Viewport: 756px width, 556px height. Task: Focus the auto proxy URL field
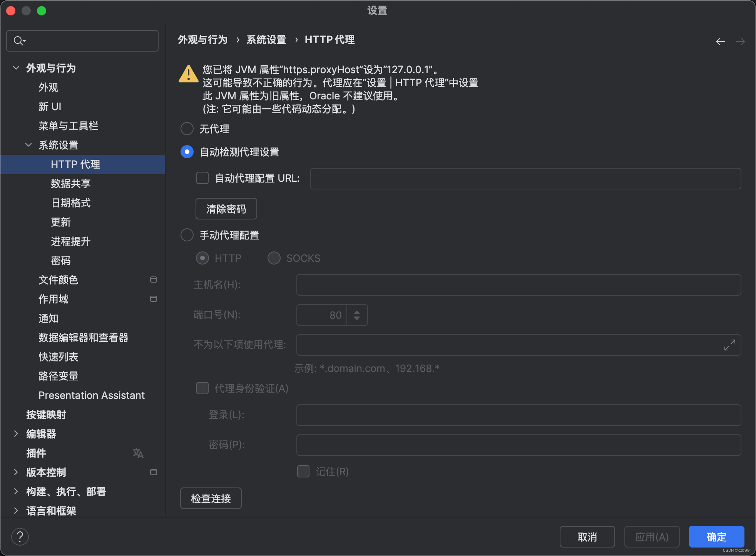click(525, 179)
